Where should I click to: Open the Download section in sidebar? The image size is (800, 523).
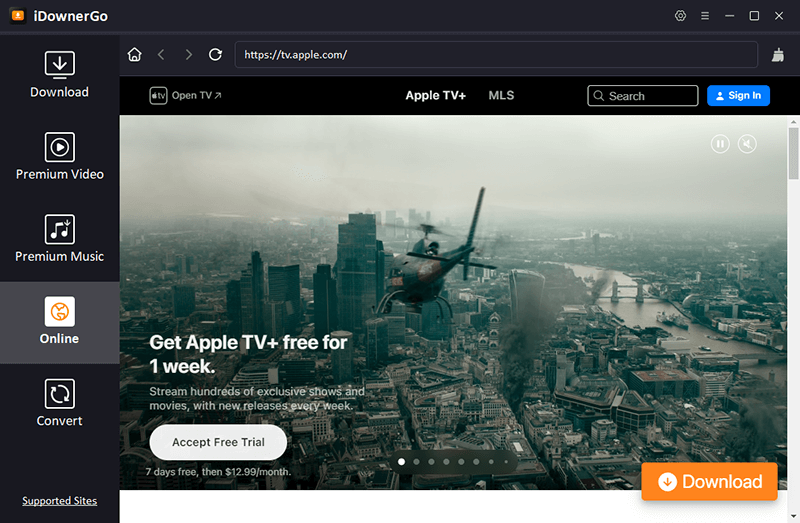click(59, 75)
